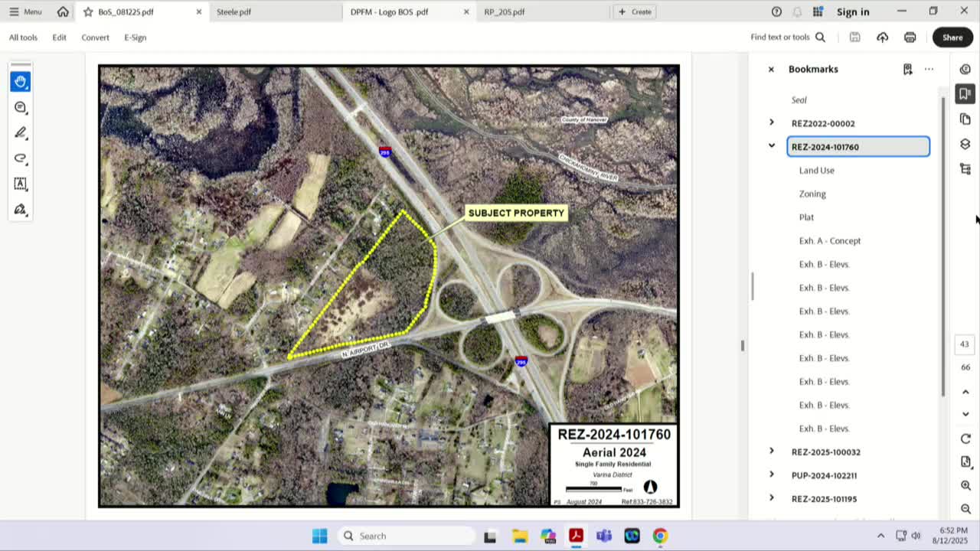
Task: Expand the REZ-2025-100032 bookmark
Action: (772, 451)
